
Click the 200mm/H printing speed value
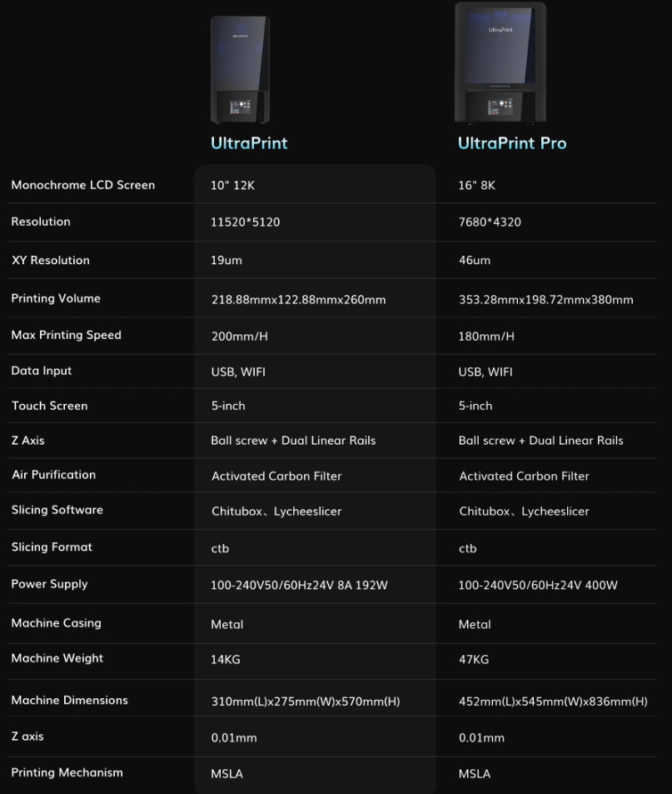(238, 335)
